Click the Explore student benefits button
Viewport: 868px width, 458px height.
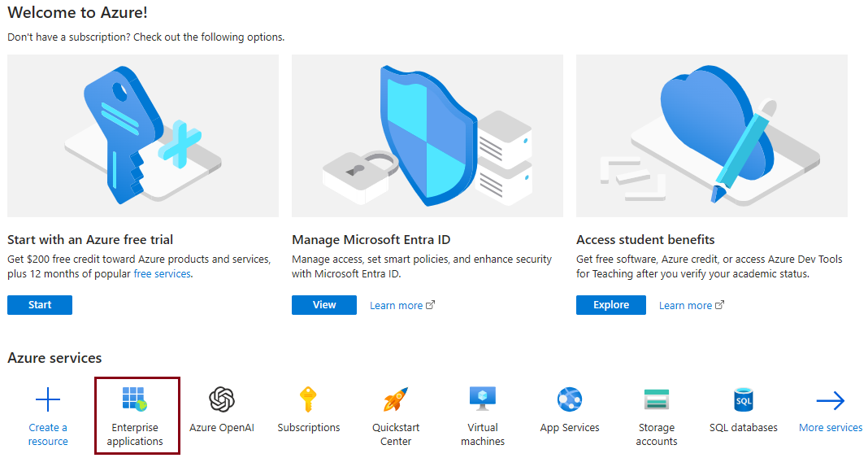(610, 305)
